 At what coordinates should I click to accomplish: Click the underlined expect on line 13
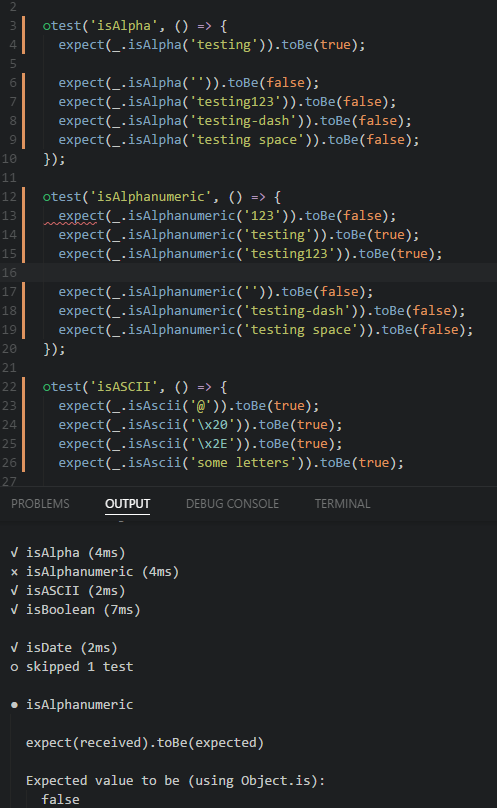81,216
